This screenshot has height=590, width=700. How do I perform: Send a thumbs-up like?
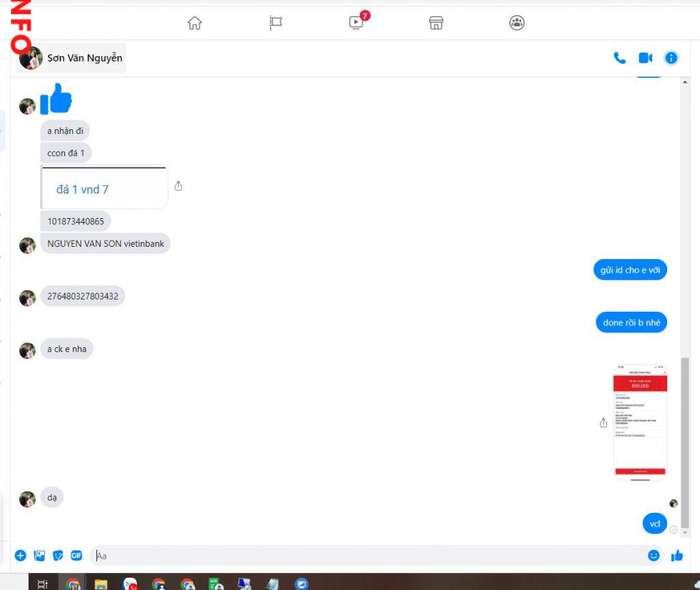click(677, 556)
